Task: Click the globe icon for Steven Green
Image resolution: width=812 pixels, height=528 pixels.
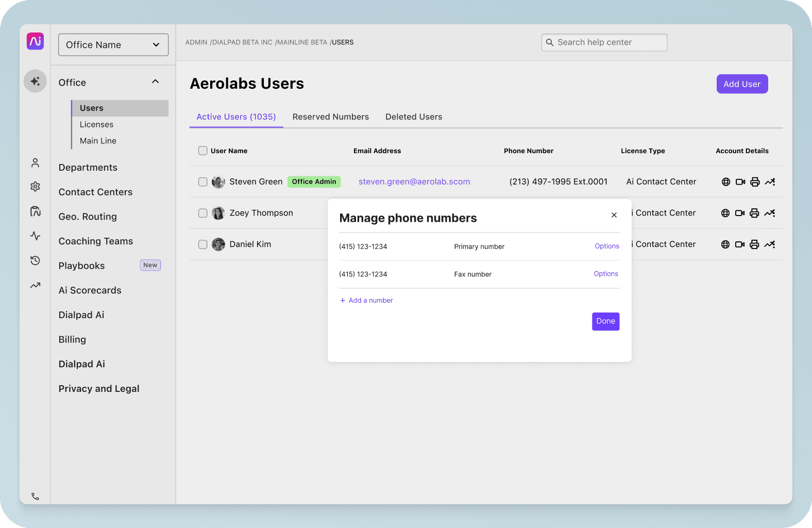Action: point(726,182)
